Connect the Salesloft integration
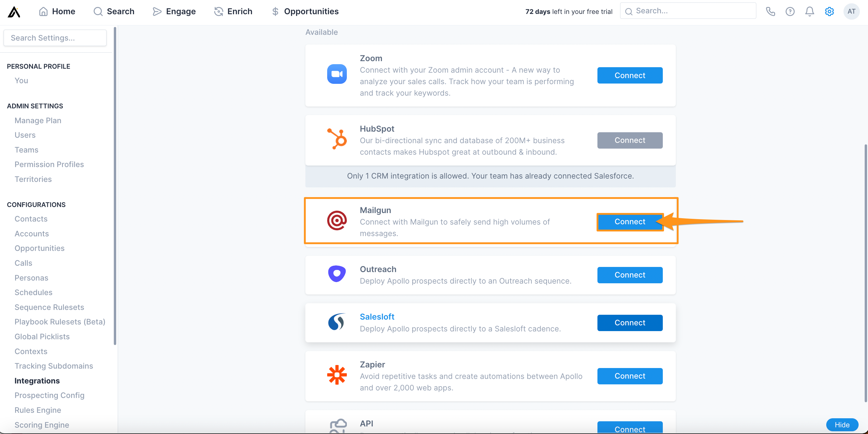This screenshot has width=868, height=434. click(630, 323)
